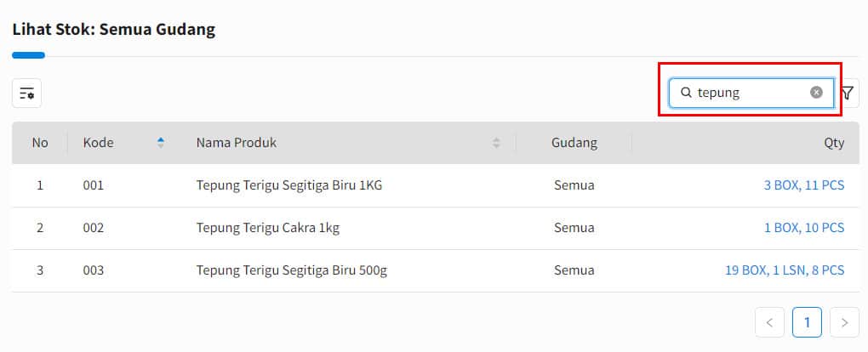Screen dimensions: 868x352
Task: Open the "19 BOX, 1 LSN, 8 PCS" link
Action: 785,270
